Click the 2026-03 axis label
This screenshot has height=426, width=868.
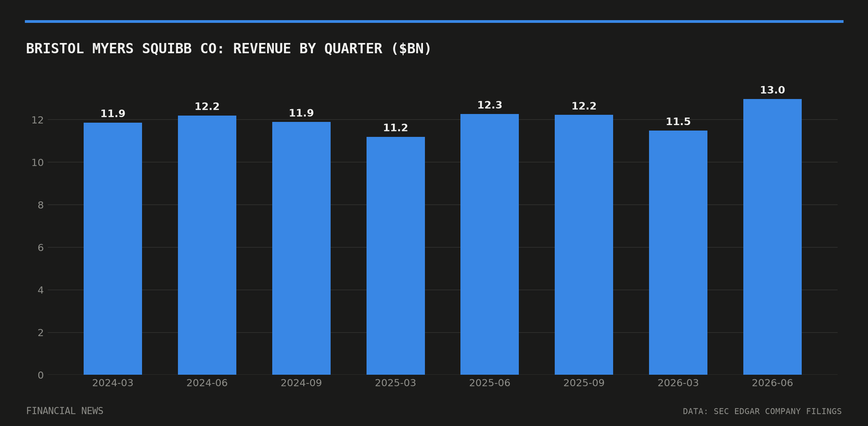click(x=678, y=383)
